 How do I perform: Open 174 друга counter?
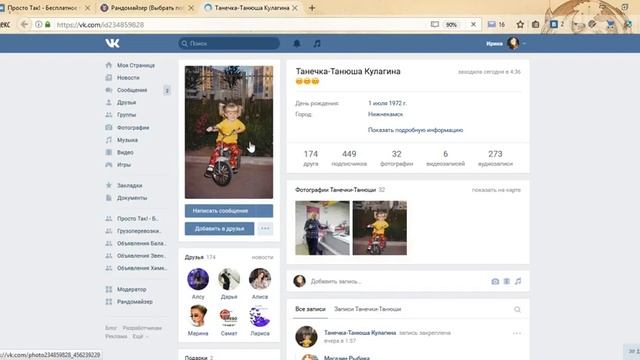pos(311,158)
